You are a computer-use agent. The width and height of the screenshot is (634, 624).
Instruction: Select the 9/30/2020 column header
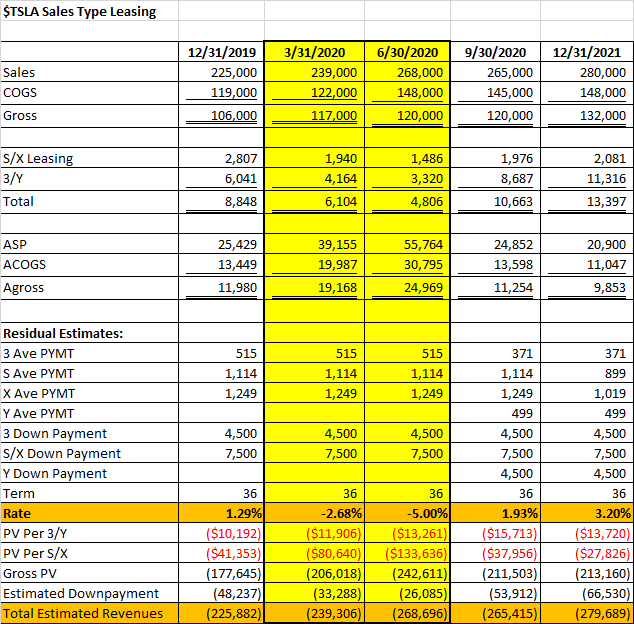(x=495, y=52)
